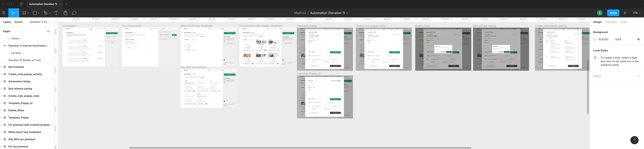Select layer Create_new_popup_activity
644x149 pixels.
pos(25,74)
